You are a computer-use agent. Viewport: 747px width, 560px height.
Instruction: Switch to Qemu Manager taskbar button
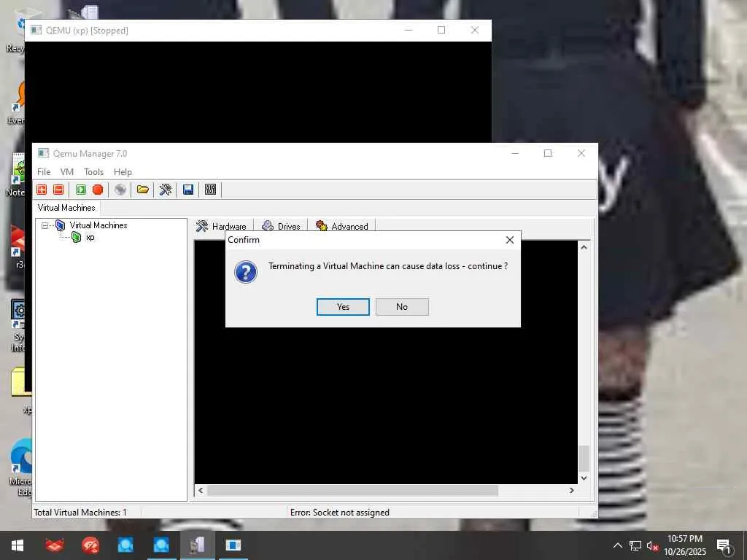click(x=197, y=545)
